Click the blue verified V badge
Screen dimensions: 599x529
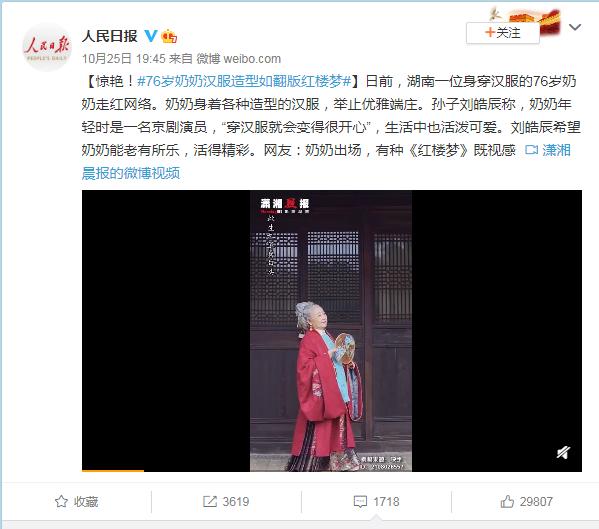click(151, 36)
